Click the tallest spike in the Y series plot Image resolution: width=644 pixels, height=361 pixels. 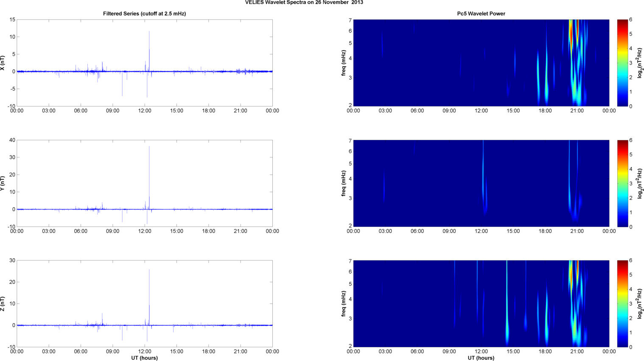[149, 177]
